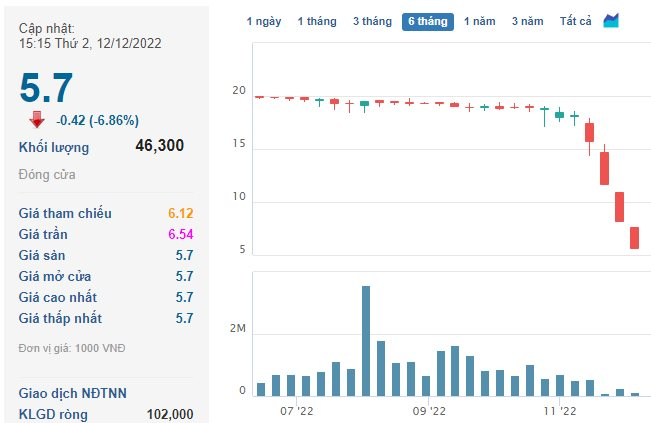
Task: Click the 6.54 ceiling price value
Action: pyautogui.click(x=181, y=235)
